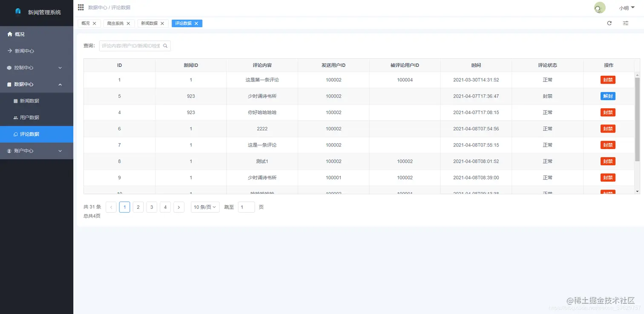Image resolution: width=644 pixels, height=314 pixels.
Task: Click the scrollbar down arrow
Action: click(637, 191)
